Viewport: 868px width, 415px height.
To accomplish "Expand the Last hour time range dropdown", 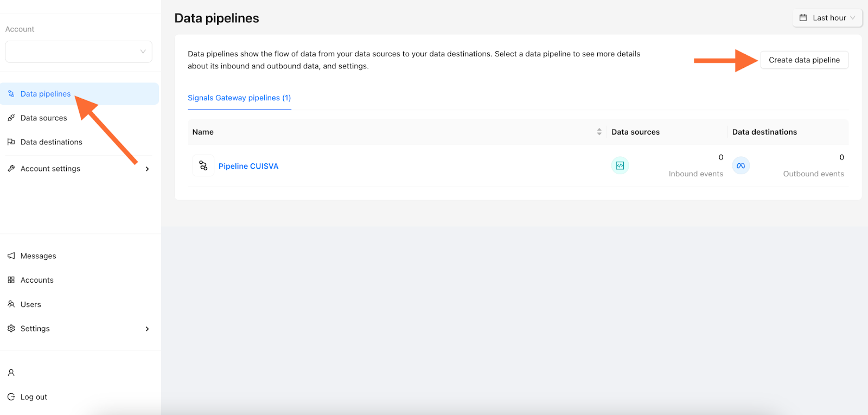I will coord(827,18).
